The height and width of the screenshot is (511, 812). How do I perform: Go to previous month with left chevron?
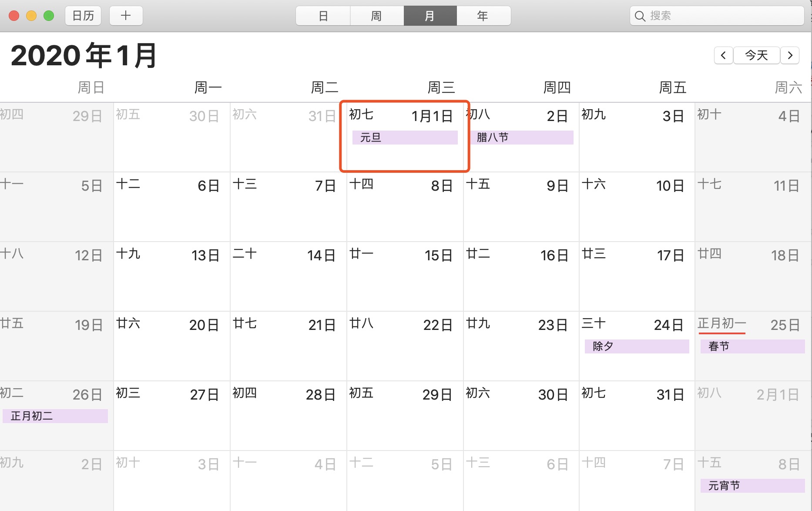coord(723,55)
